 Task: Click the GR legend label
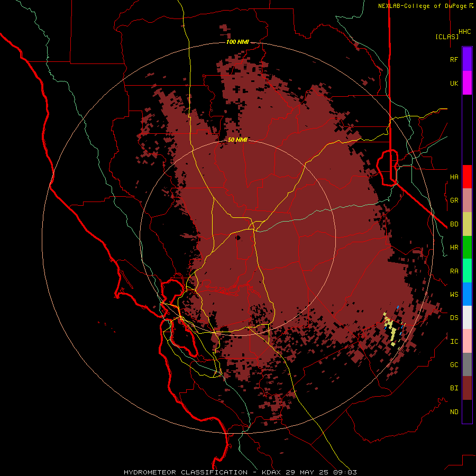pos(454,200)
